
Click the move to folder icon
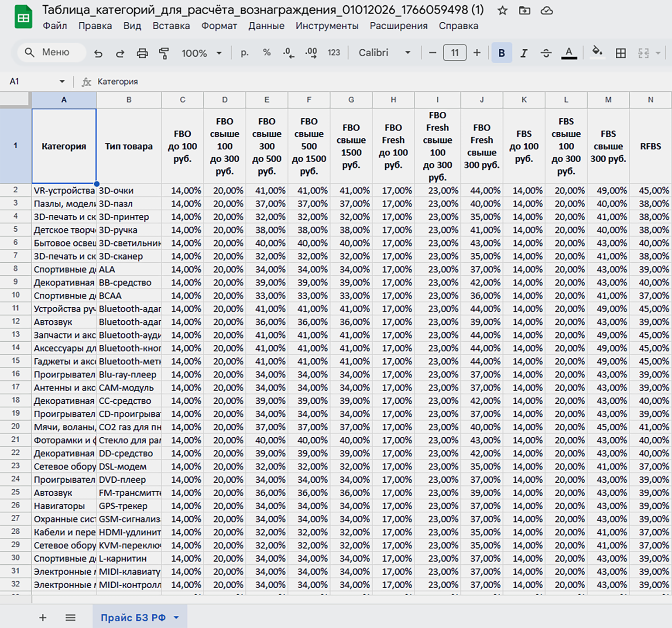(x=525, y=10)
